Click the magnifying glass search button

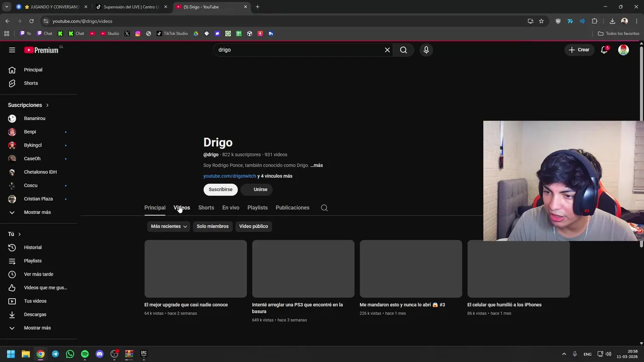[404, 50]
